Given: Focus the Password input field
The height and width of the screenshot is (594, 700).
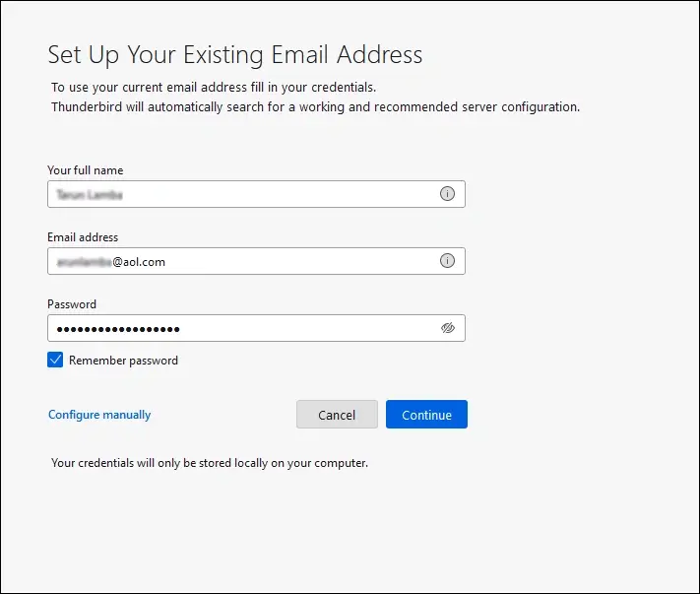Looking at the screenshot, I should click(x=256, y=328).
